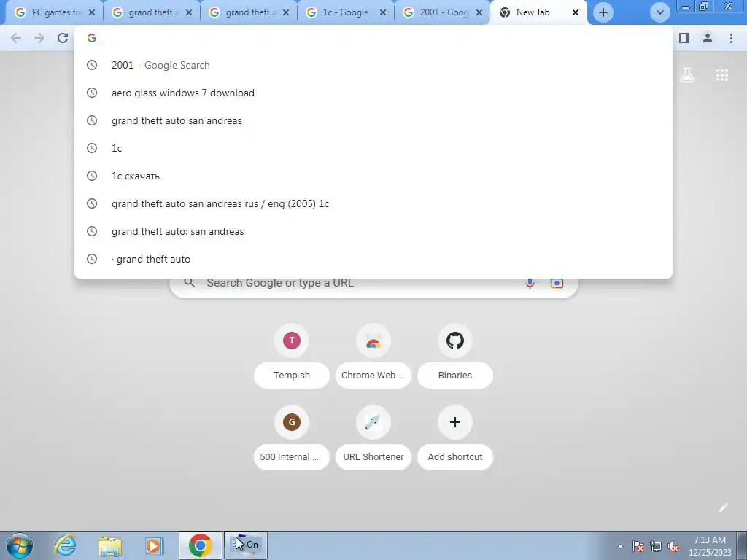Open the side panel icon
Screen dimensions: 747x560
684,38
